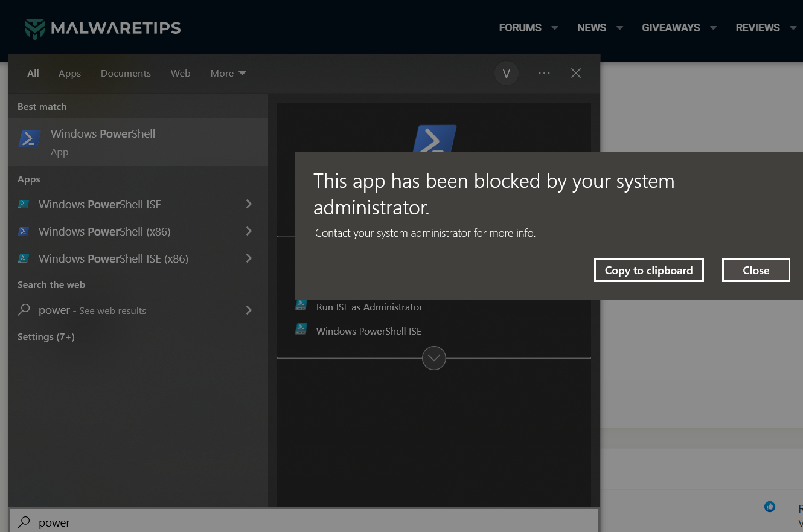This screenshot has height=532, width=803.
Task: Open the Settings (7+) results group
Action: (46, 337)
